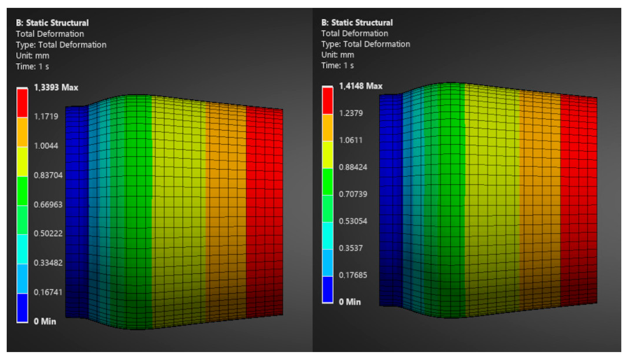The height and width of the screenshot is (364, 628).
Task: Click the yellow band below 1.0611 in the legend
Action: 328,155
